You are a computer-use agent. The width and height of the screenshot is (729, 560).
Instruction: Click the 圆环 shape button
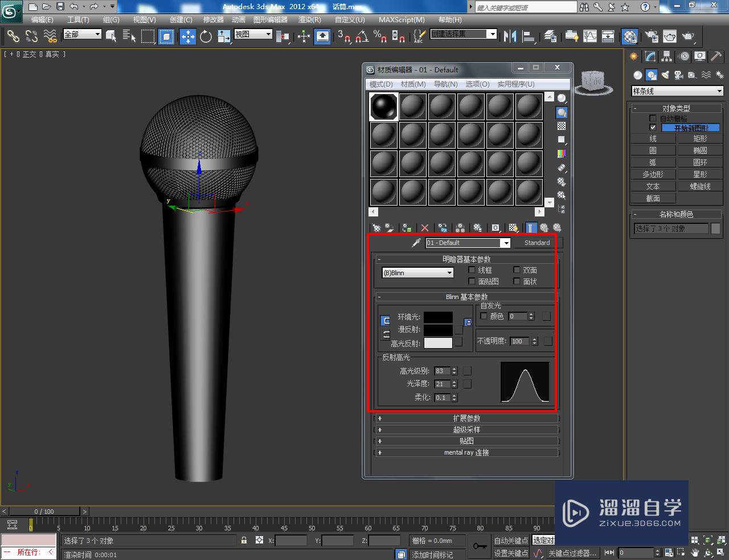click(700, 162)
